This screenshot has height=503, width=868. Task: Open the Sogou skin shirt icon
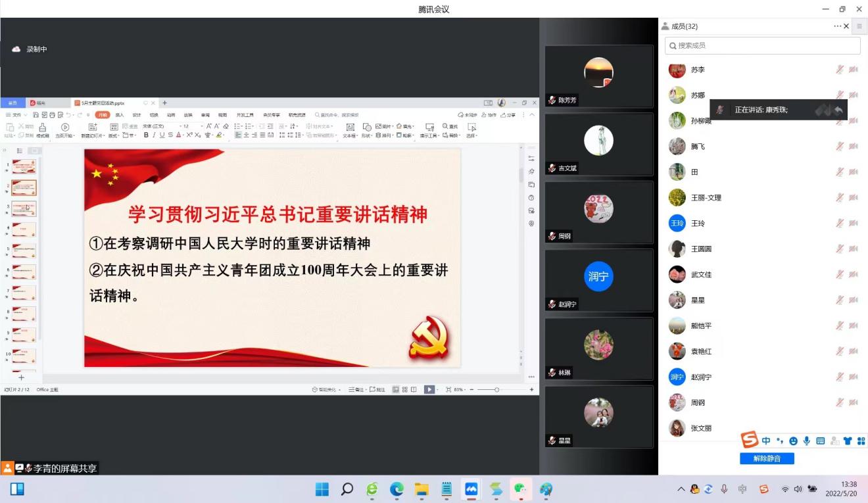(x=848, y=441)
